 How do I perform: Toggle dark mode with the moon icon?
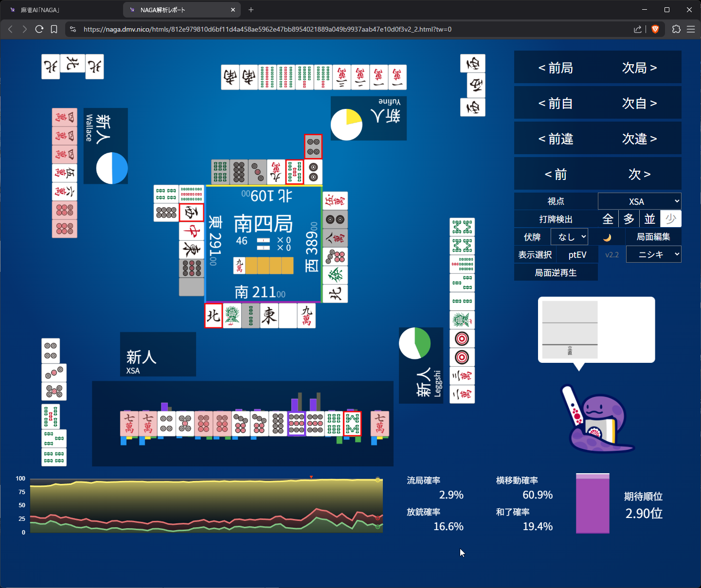607,237
